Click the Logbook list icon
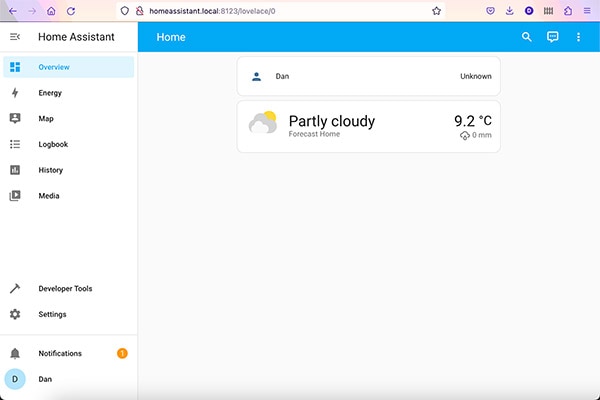The width and height of the screenshot is (600, 400). 15,144
